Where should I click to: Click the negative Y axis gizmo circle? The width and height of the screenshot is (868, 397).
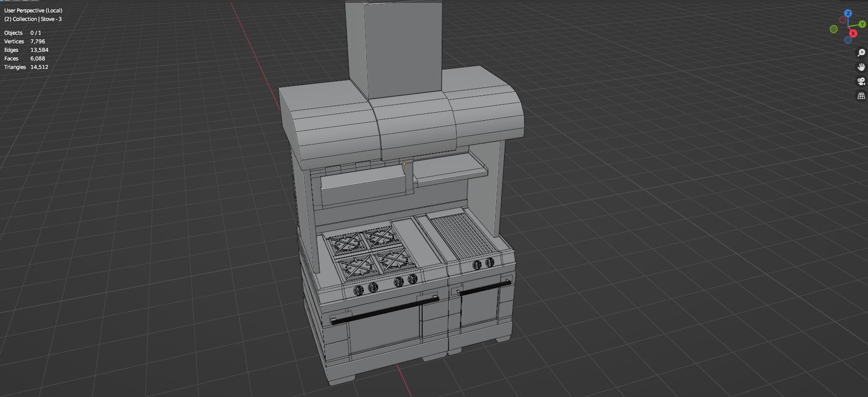coord(834,29)
